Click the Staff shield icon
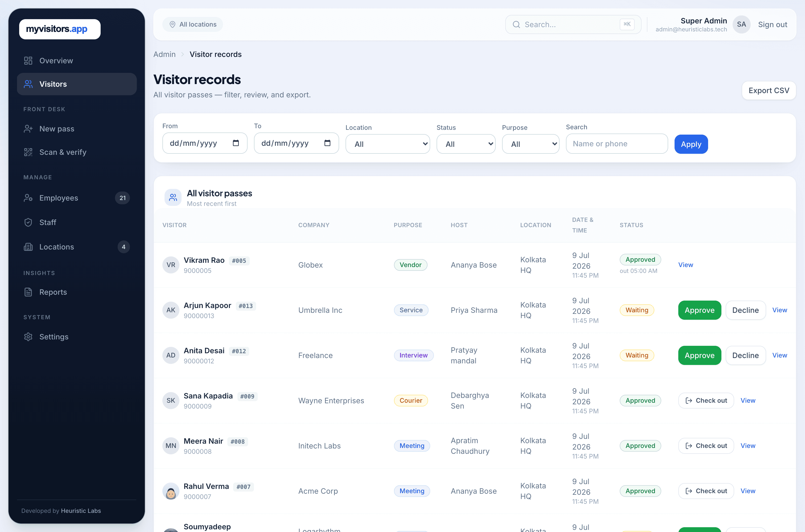805x532 pixels. (x=28, y=223)
